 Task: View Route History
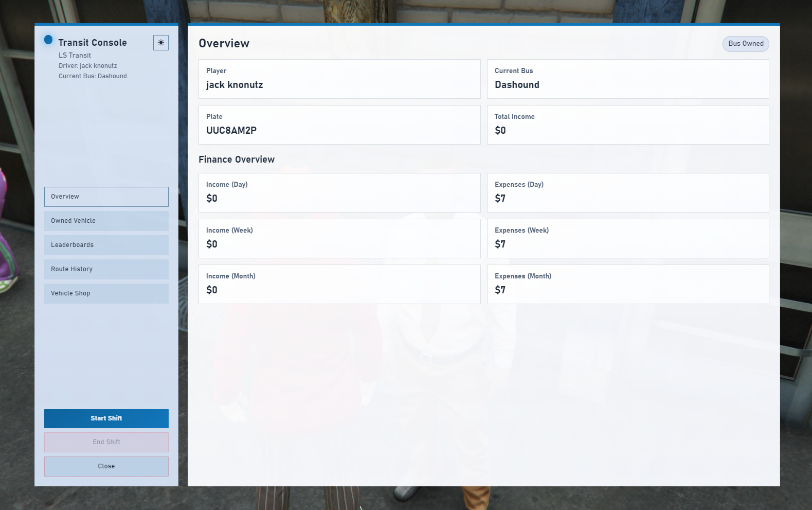106,269
